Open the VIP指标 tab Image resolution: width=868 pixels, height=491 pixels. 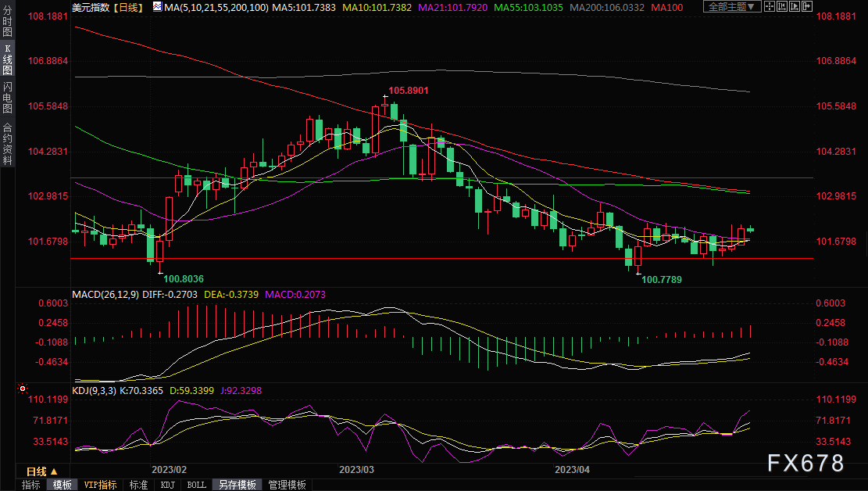pyautogui.click(x=100, y=485)
